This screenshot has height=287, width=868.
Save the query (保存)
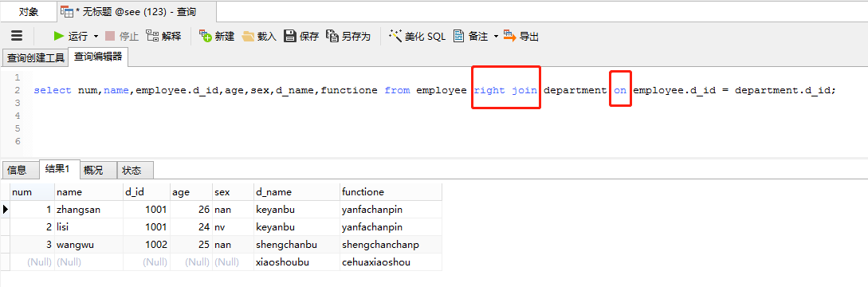pyautogui.click(x=301, y=37)
